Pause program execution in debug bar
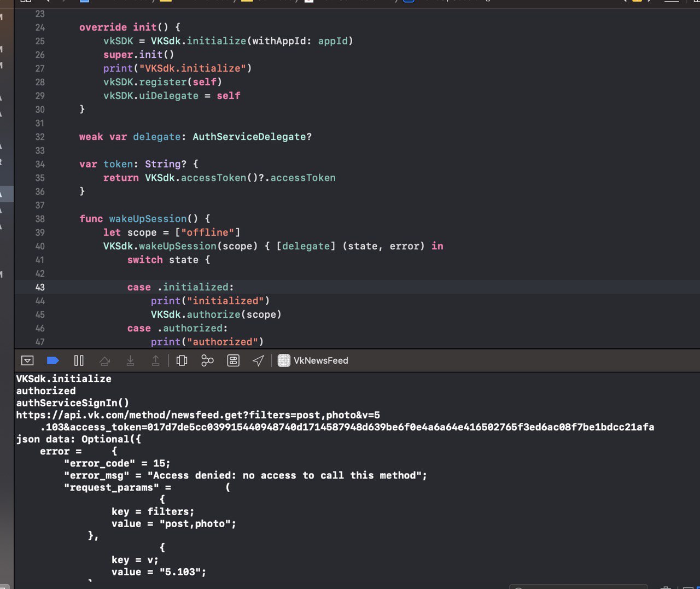The image size is (700, 589). 79,360
